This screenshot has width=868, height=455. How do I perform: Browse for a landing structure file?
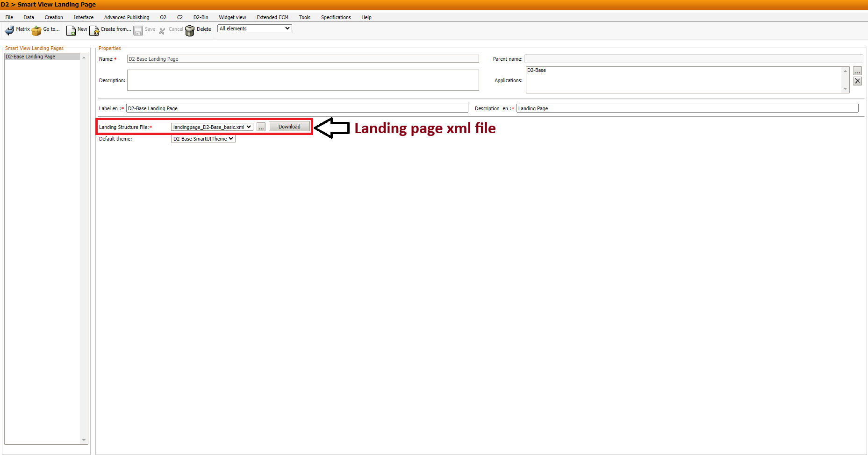(261, 127)
